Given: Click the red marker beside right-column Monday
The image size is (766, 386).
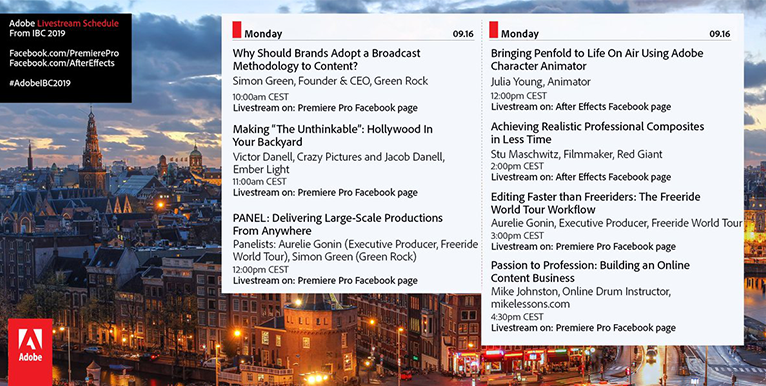Looking at the screenshot, I should point(493,30).
